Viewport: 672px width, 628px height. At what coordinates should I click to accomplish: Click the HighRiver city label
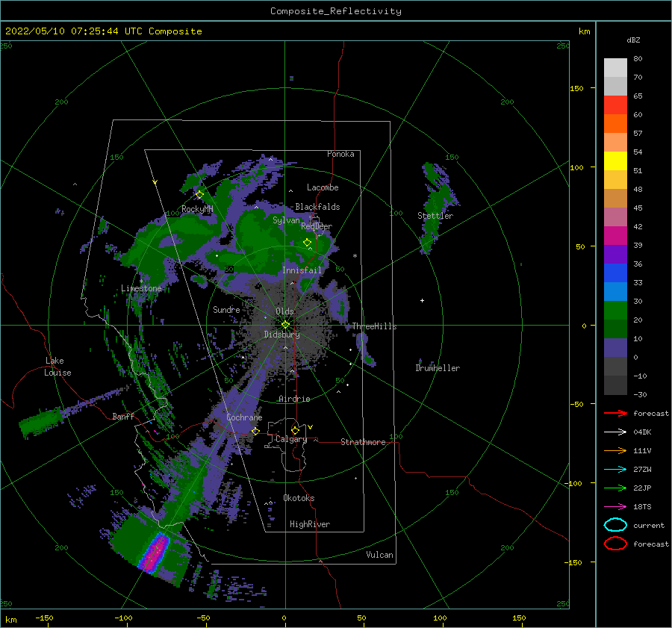click(x=310, y=524)
